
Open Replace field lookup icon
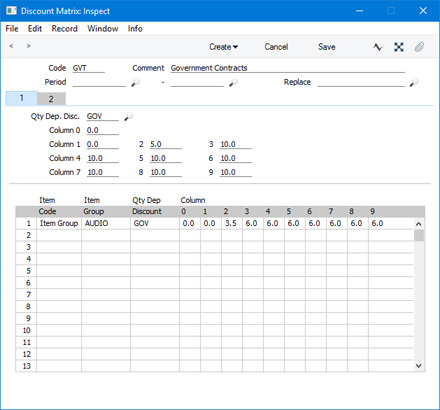coord(414,82)
